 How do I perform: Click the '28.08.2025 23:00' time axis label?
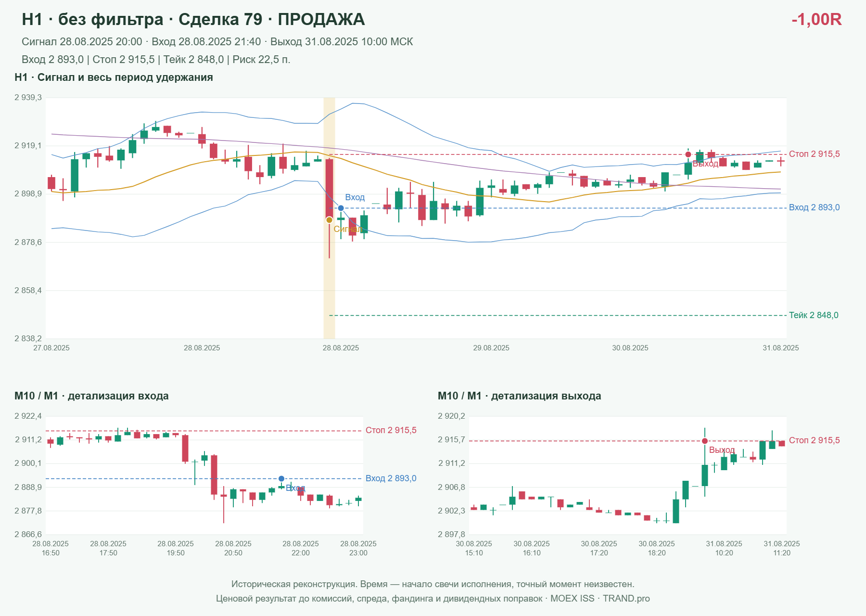tap(358, 548)
